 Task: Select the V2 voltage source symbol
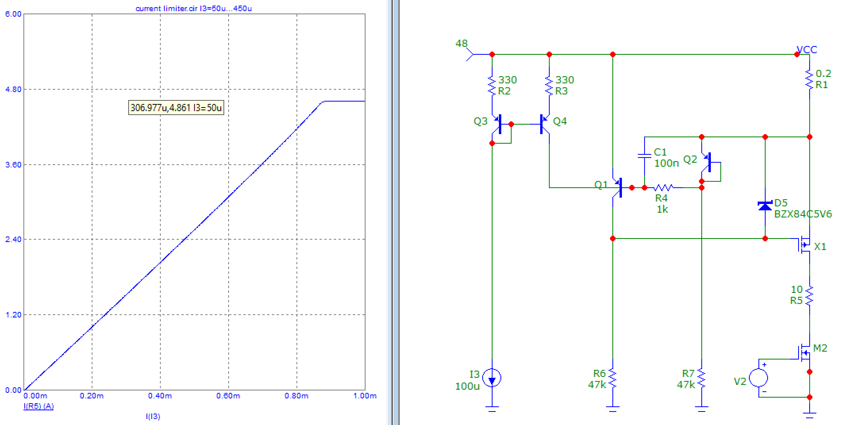click(758, 378)
